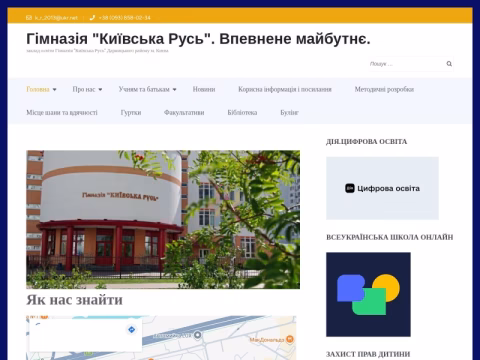
Task: Click the Дія logo beside Цифрова освіта
Action: (350, 188)
